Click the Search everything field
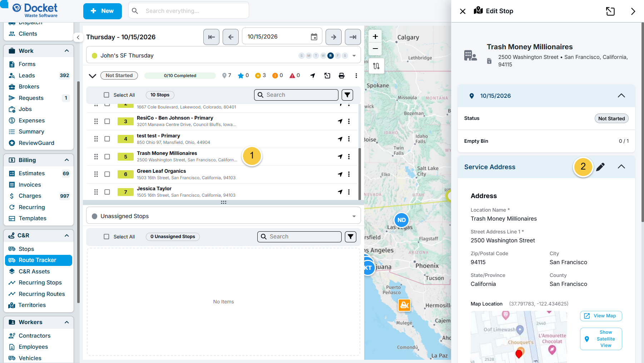Viewport: 644px width, 363px height. pyautogui.click(x=189, y=11)
